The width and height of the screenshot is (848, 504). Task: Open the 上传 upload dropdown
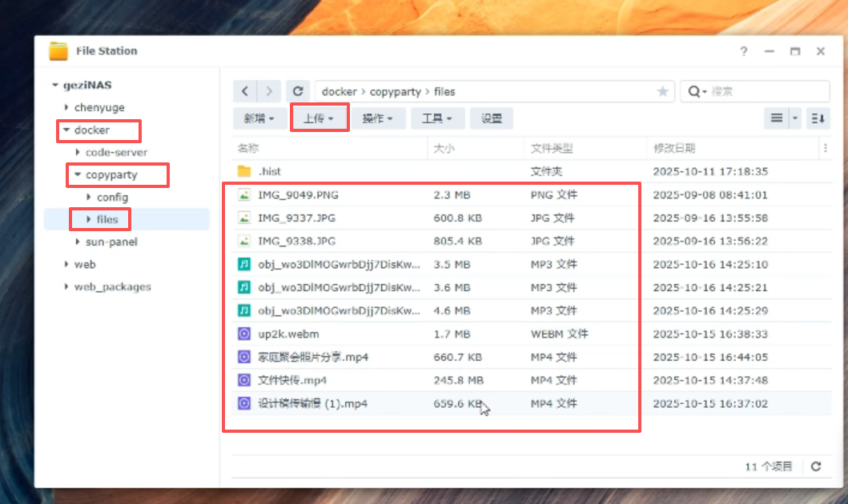(318, 118)
